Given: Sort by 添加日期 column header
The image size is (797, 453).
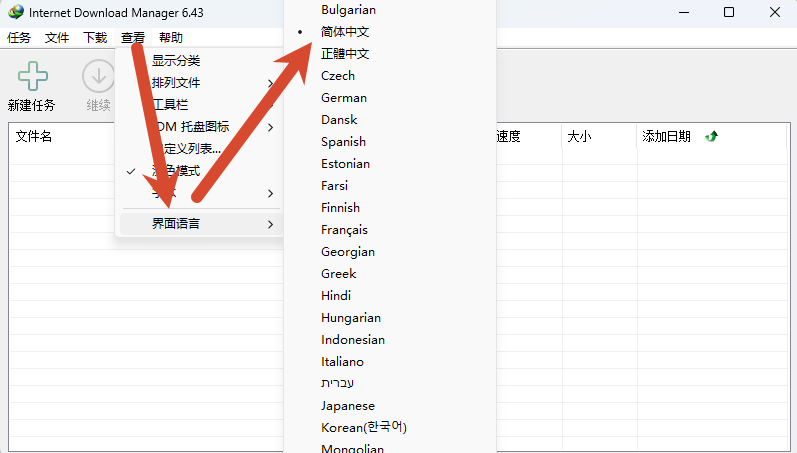Looking at the screenshot, I should (666, 136).
